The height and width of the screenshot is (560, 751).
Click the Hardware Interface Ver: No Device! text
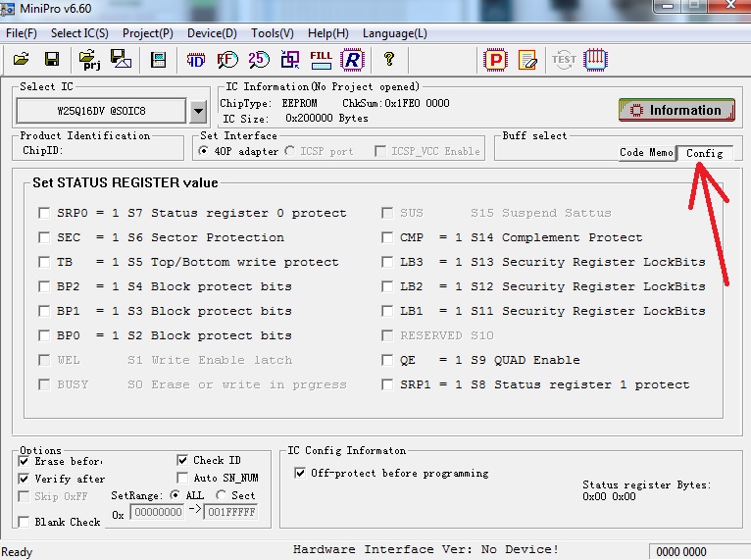[x=426, y=549]
